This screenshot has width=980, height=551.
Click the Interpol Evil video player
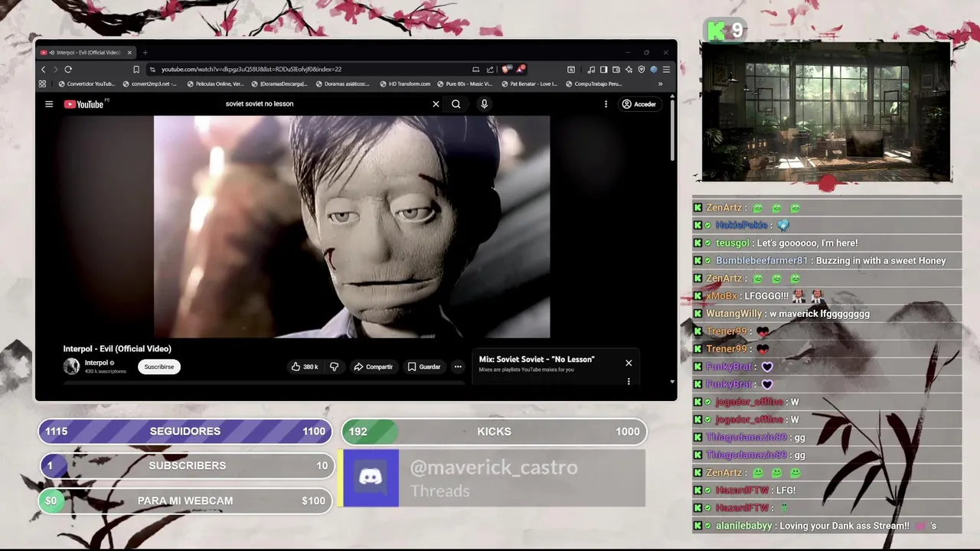351,227
